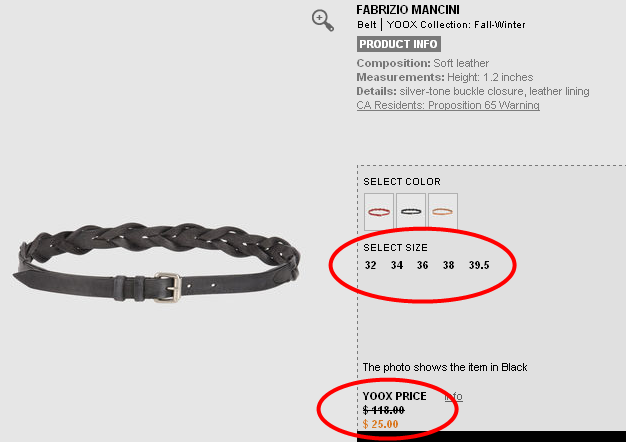This screenshot has width=626, height=442.
Task: Select the tan belt color swatch
Action: click(443, 212)
